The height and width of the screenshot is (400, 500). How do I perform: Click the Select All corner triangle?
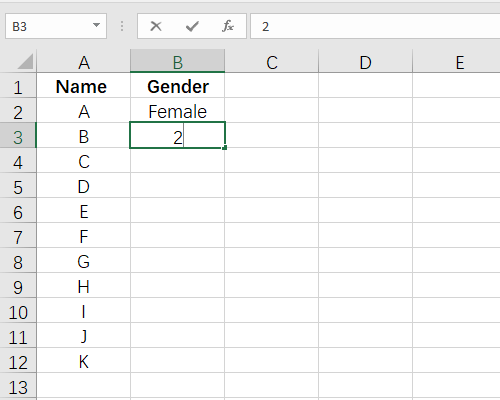point(25,61)
